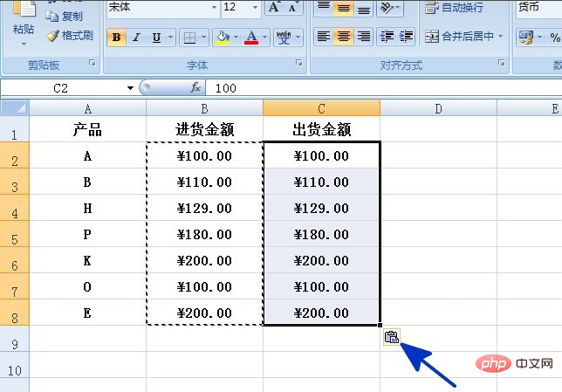The image size is (562, 392).
Task: Click the bottom vertical align icon
Action: click(363, 7)
